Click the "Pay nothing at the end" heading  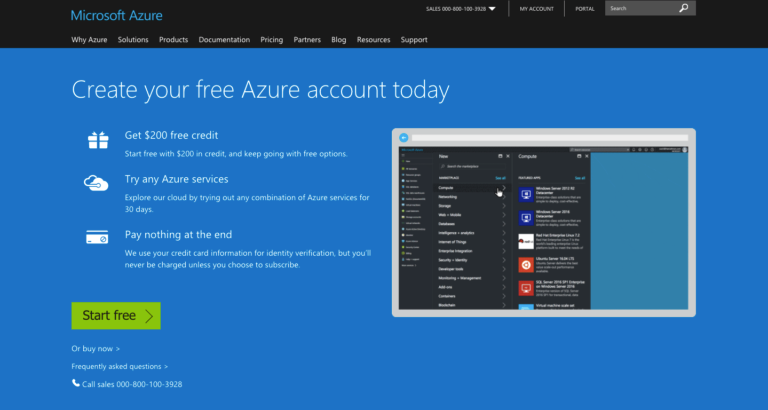click(x=178, y=235)
